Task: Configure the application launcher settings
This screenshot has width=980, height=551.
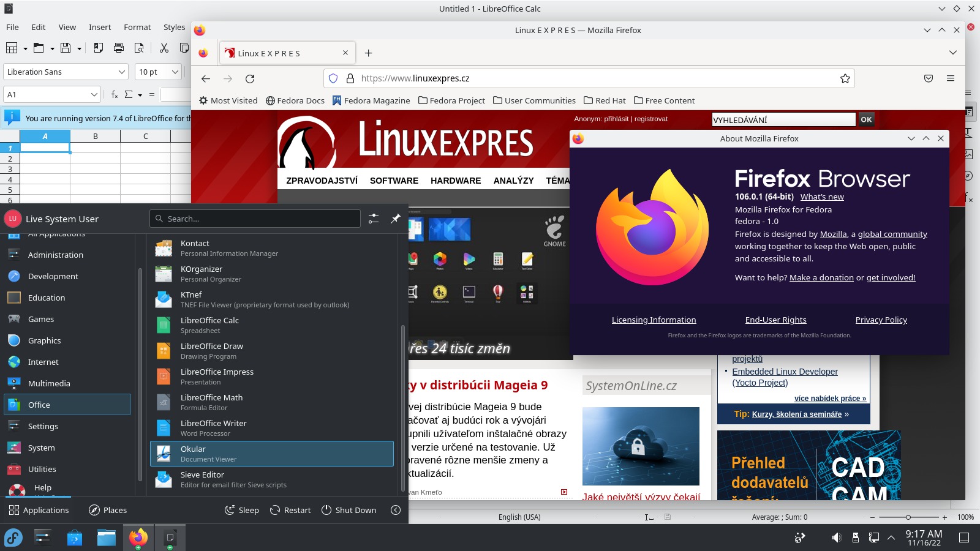Action: coord(374,219)
